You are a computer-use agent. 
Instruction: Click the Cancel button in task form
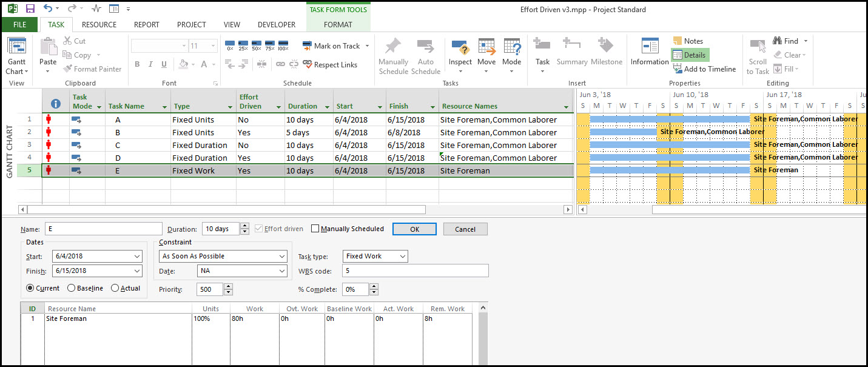coord(465,229)
